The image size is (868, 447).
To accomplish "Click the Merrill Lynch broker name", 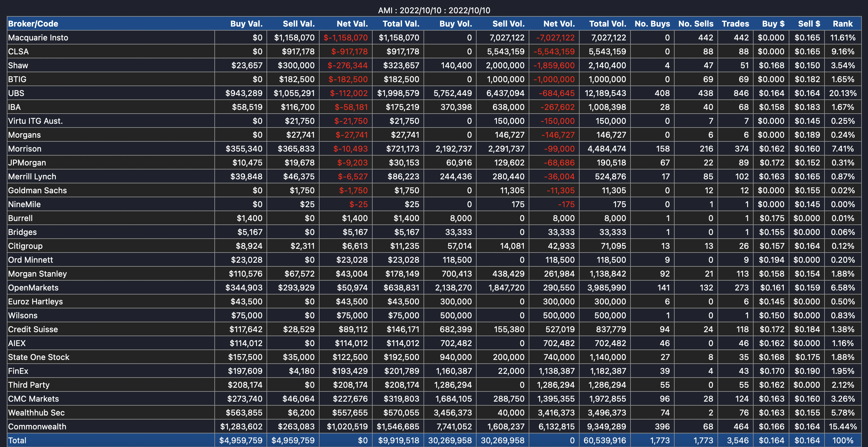I will pos(32,176).
